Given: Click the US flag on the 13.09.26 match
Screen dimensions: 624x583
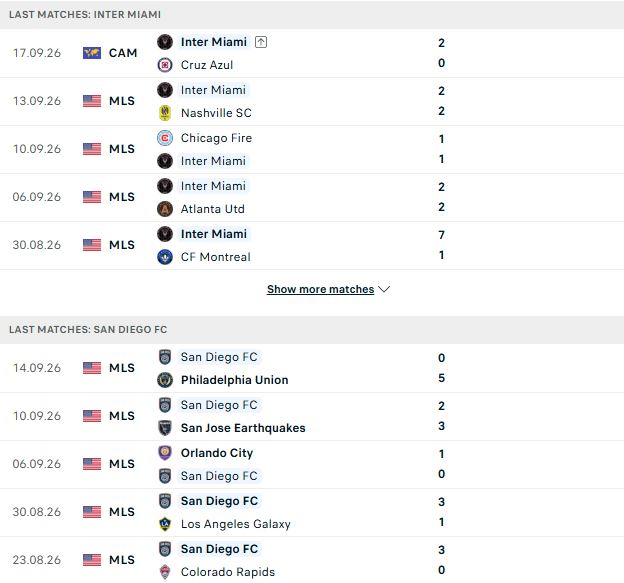Looking at the screenshot, I should click(x=92, y=101).
